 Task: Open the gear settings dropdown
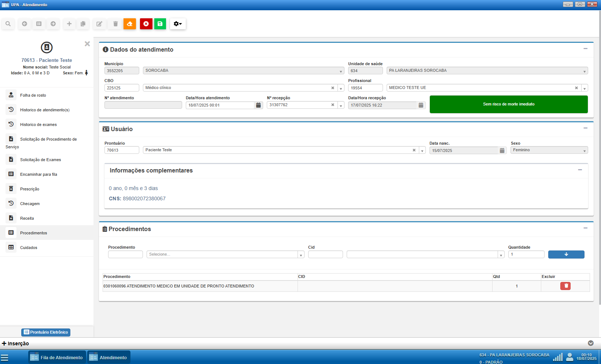(x=178, y=24)
